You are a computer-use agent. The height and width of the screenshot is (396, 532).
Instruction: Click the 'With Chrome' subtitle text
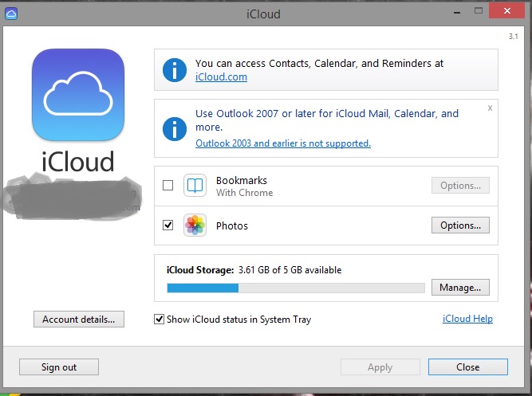[244, 193]
